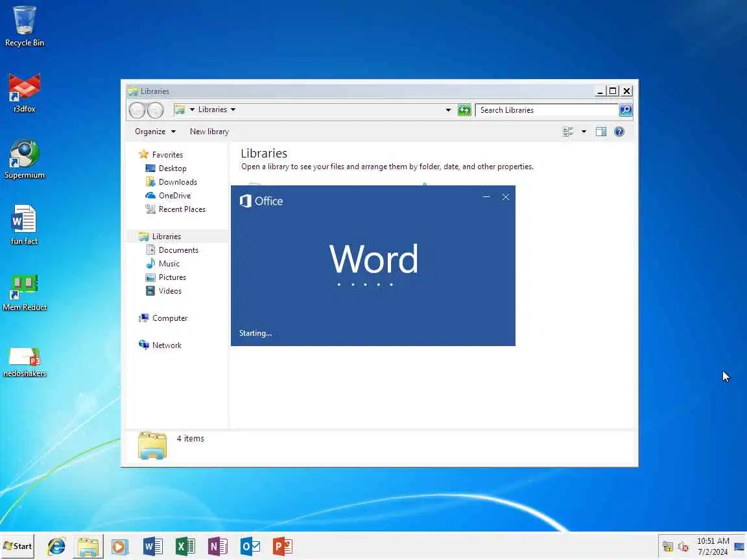Click the Show desktop button in tray

(x=739, y=546)
